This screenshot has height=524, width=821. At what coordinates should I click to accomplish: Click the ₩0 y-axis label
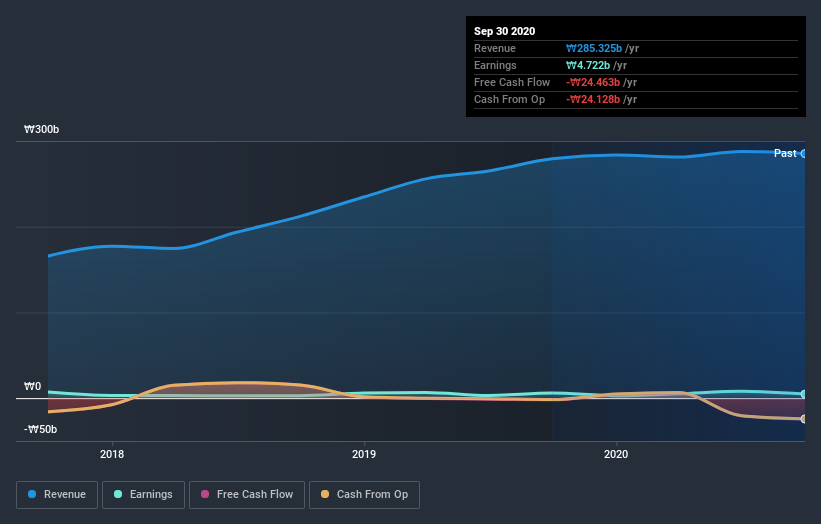32,386
